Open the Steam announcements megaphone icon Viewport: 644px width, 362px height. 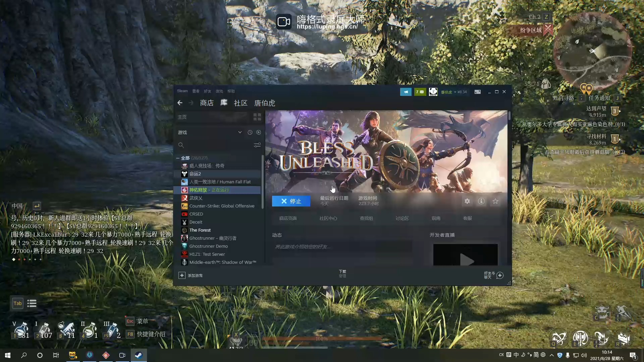click(x=406, y=92)
